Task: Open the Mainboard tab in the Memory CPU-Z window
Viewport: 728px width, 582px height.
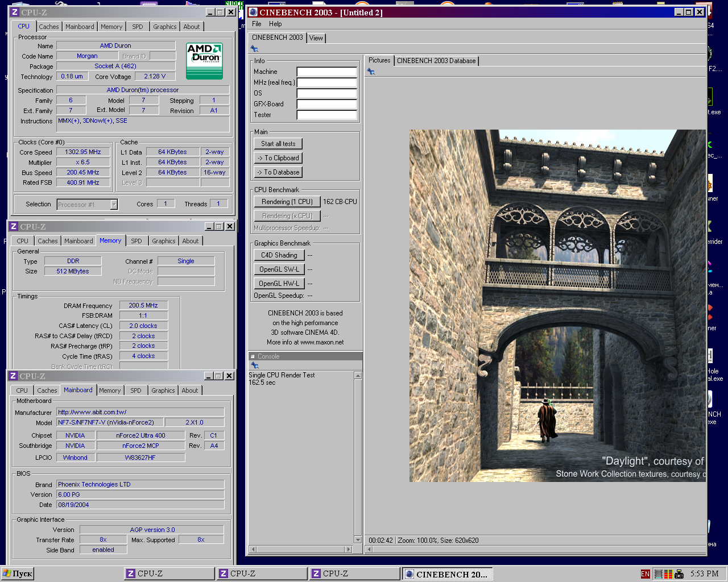Action: coord(78,241)
